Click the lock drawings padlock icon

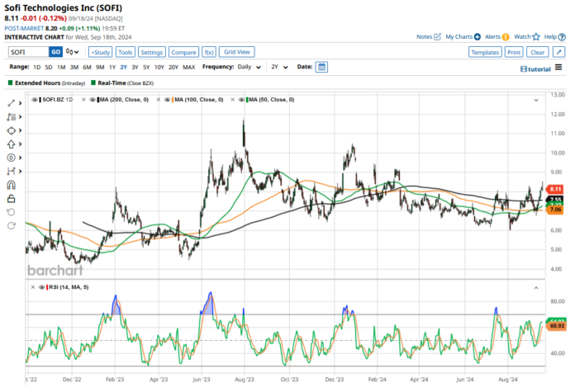pyautogui.click(x=12, y=198)
